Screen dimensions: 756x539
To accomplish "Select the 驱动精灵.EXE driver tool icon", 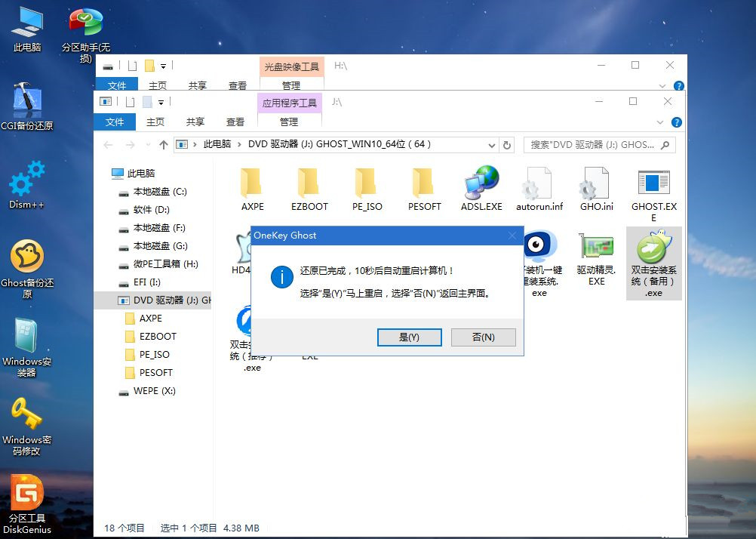I will click(595, 245).
